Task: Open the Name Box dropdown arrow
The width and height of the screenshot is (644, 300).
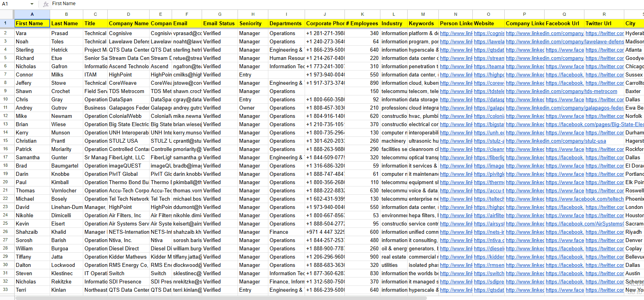Action: tap(32, 4)
